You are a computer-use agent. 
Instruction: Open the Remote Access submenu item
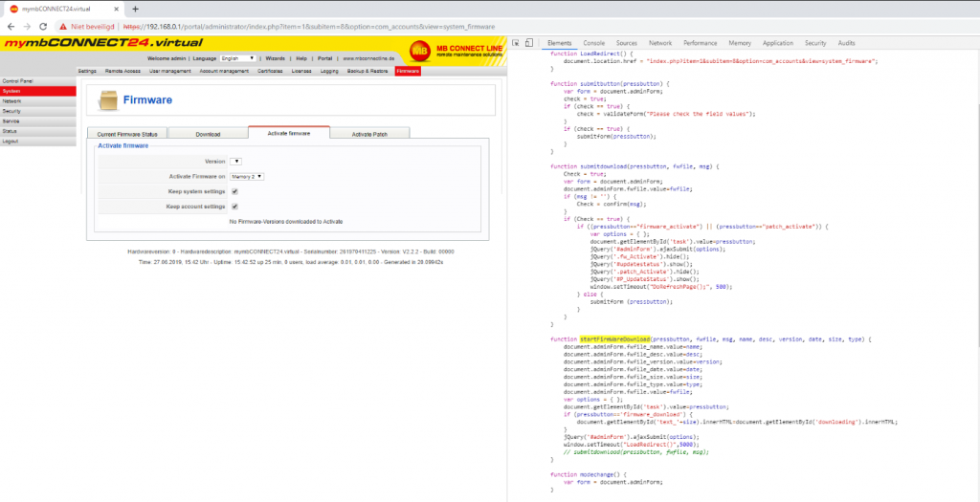click(122, 71)
